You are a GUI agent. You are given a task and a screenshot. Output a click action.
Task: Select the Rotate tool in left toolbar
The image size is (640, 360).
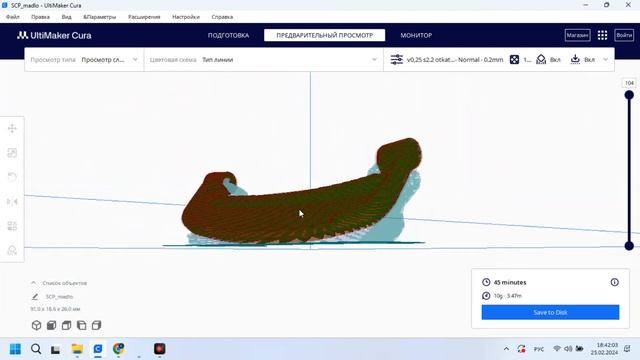[12, 177]
